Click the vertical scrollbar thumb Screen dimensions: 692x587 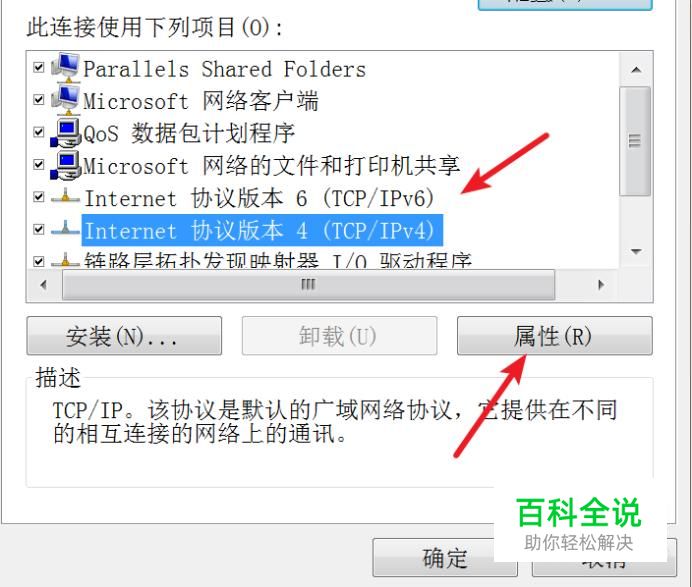pyautogui.click(x=635, y=141)
